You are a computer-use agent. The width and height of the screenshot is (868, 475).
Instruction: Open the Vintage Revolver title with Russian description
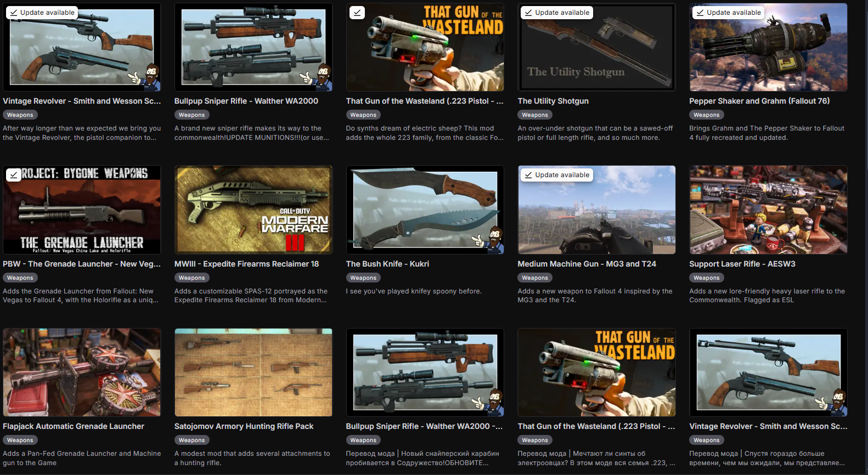[x=768, y=426]
